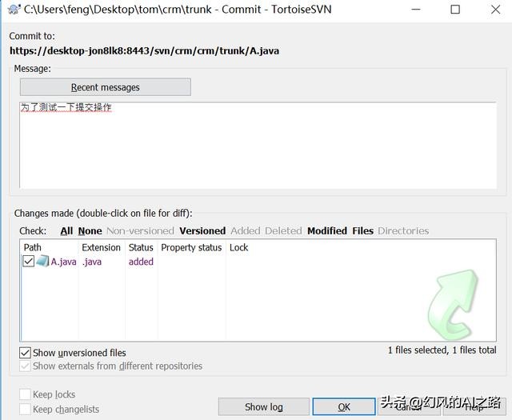
Task: Sort by the Extension column header
Action: [x=102, y=247]
